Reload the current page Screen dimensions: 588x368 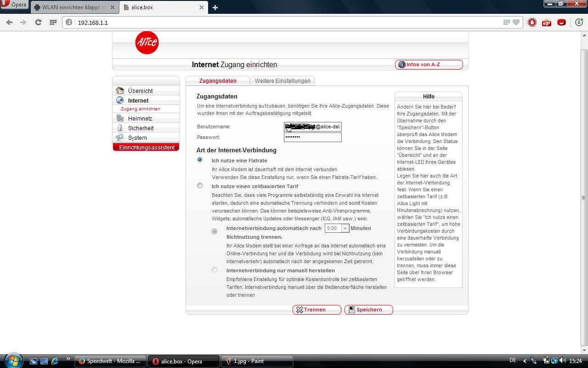click(38, 22)
